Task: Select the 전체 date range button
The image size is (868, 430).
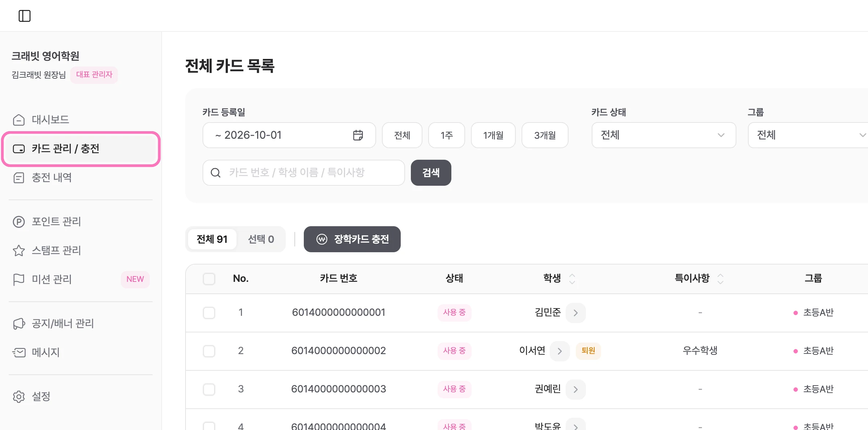Action: [x=402, y=135]
